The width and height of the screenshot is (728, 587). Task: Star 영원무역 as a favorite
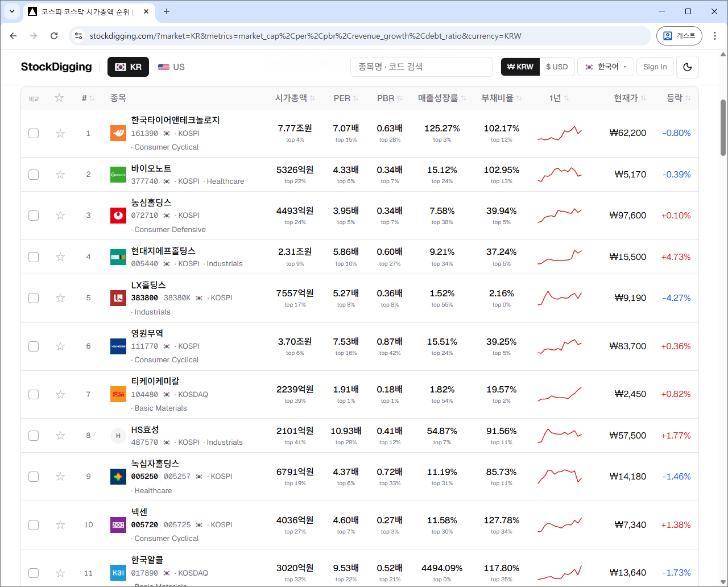[60, 346]
